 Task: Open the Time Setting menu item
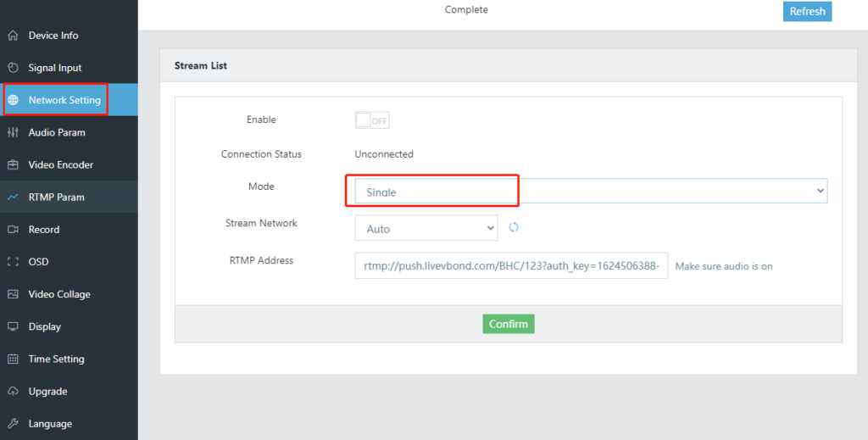[56, 359]
